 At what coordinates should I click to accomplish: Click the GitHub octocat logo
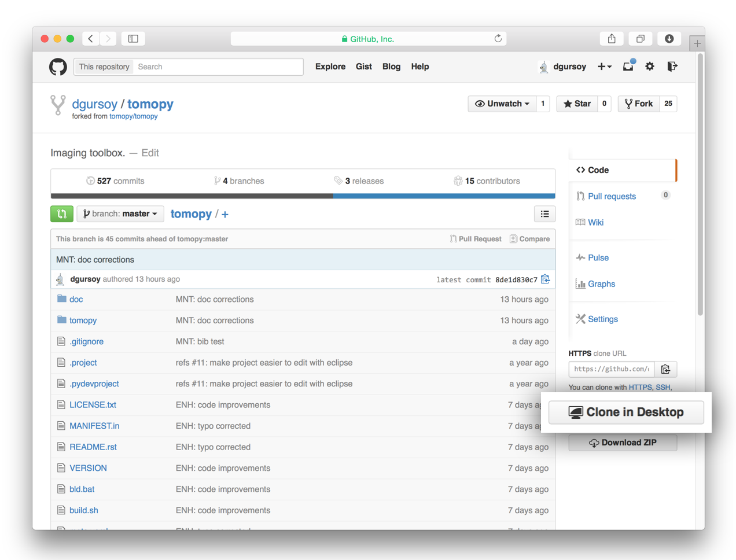click(58, 67)
